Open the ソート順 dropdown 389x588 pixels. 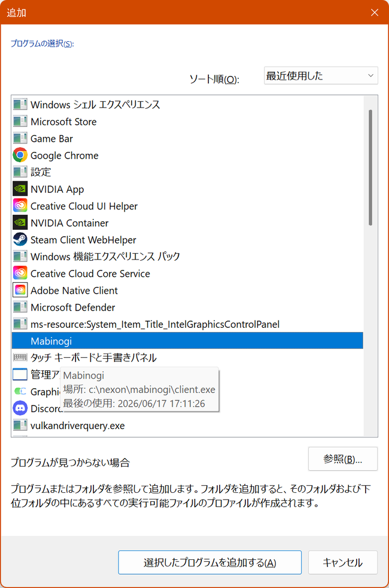tap(321, 76)
